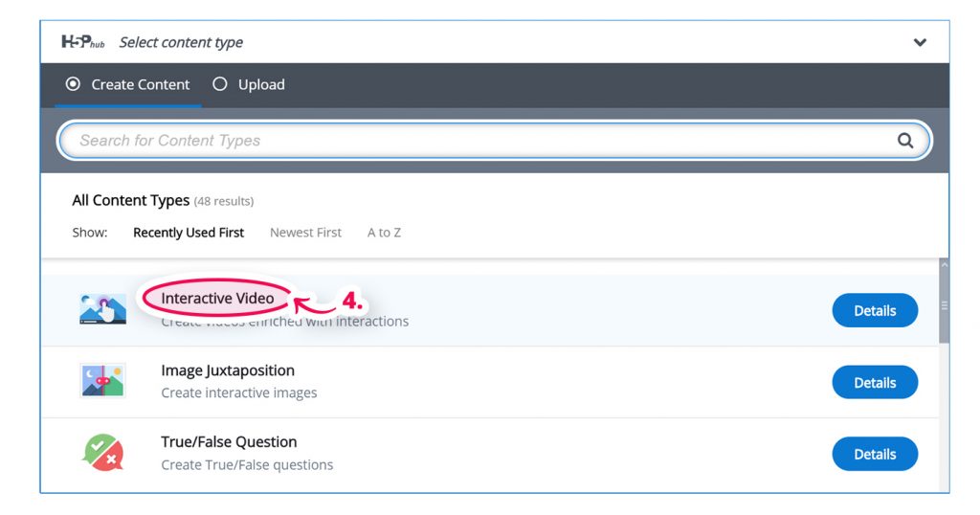The height and width of the screenshot is (515, 980).
Task: Sort content types A to Z
Action: tap(384, 233)
